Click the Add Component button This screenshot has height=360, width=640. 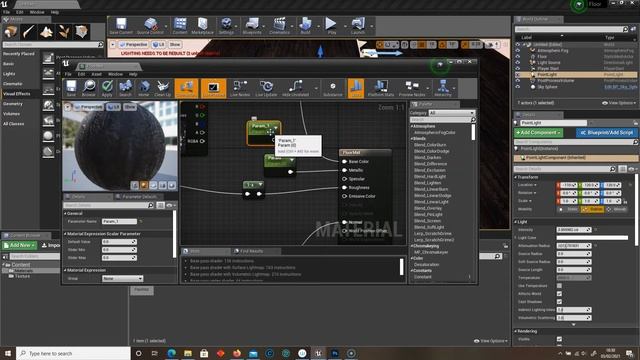(x=538, y=133)
